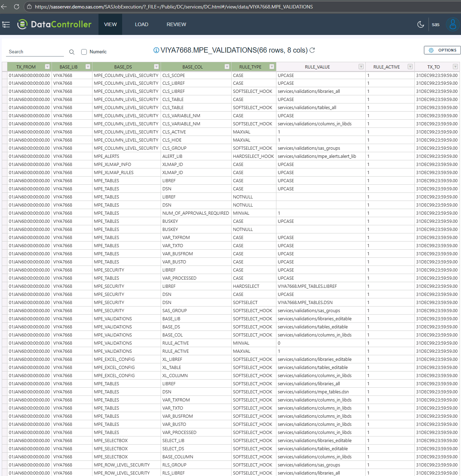Open RULE_TYPE column filter dropdown

271,67
